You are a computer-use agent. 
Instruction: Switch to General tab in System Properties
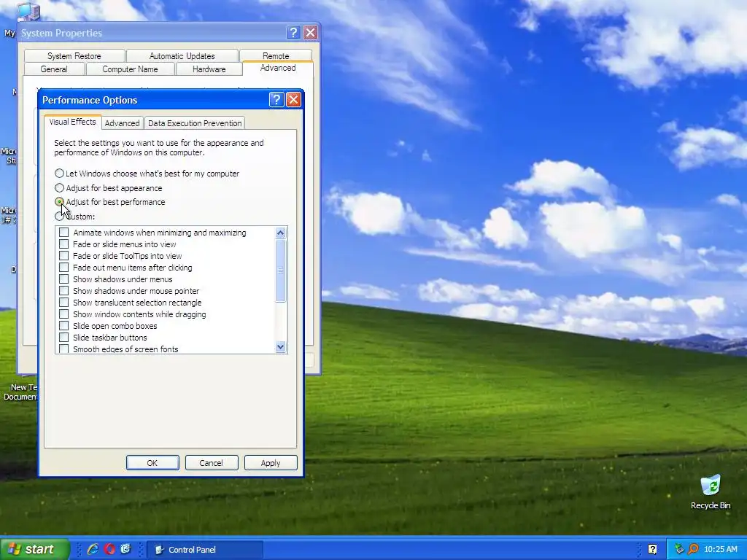54,69
